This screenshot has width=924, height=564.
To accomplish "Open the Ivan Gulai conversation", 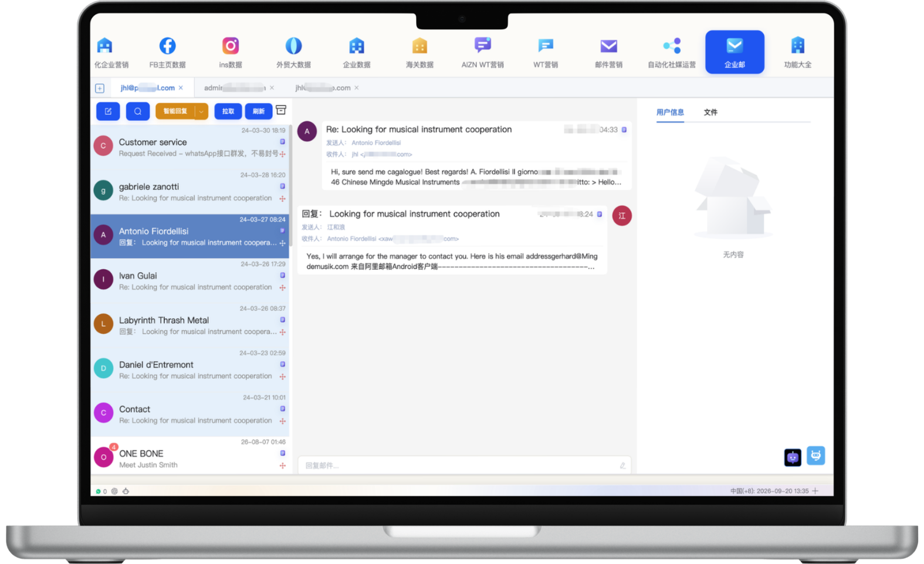I will 190,280.
